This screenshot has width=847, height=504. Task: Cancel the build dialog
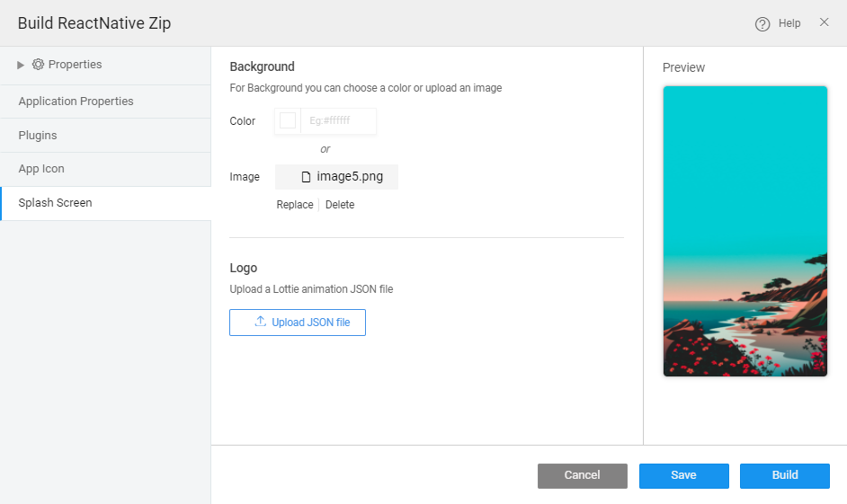coord(582,475)
